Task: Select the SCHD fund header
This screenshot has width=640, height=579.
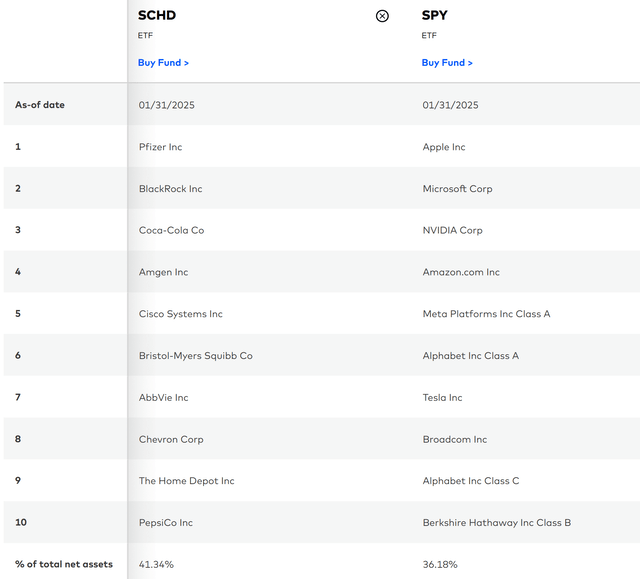Action: click(157, 15)
